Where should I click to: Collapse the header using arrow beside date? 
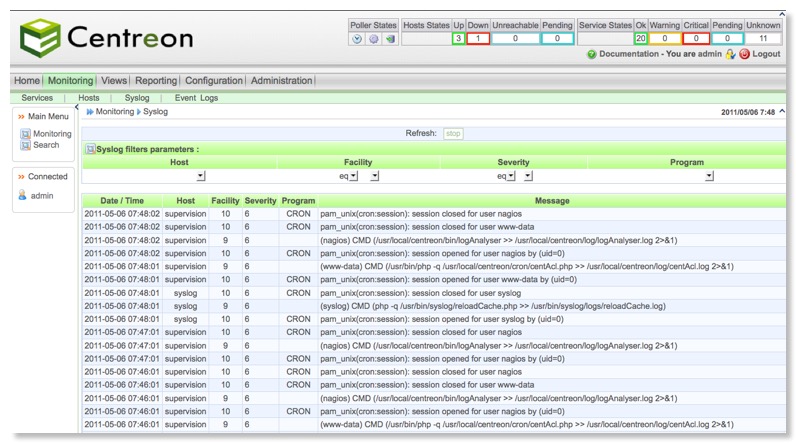click(782, 112)
